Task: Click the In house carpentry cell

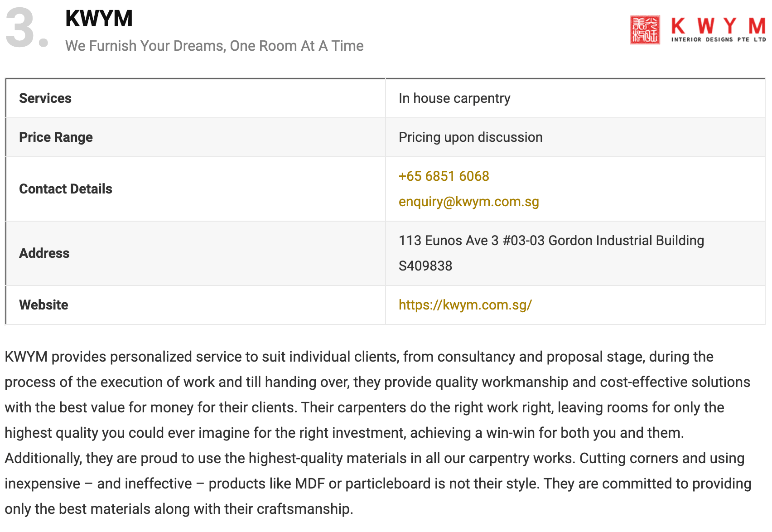Action: (454, 98)
